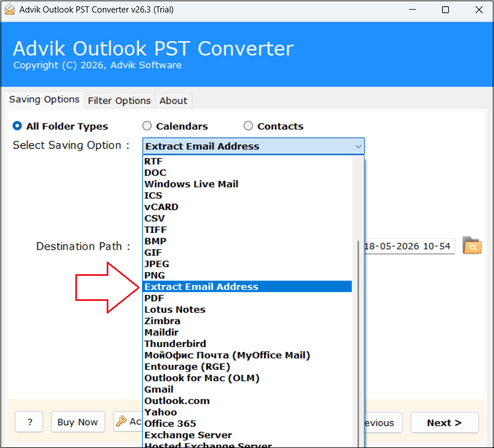Choose Office 365 from the list
This screenshot has height=448, width=494.
pyautogui.click(x=248, y=423)
